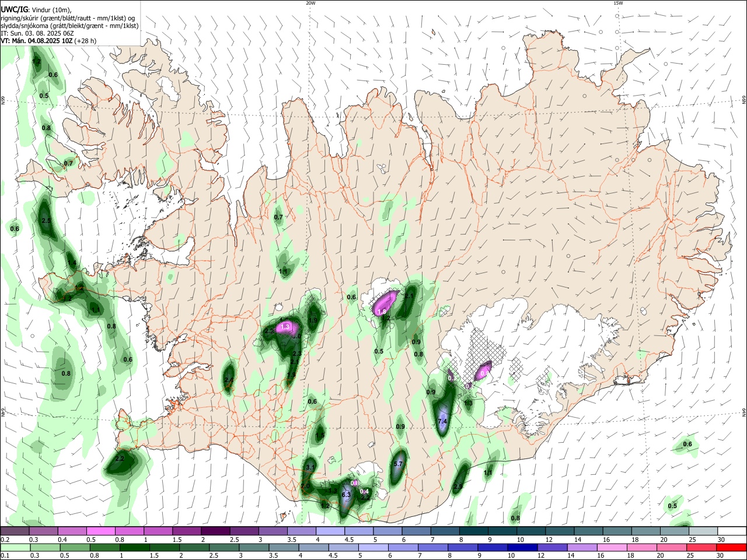Click the 2.9 precipitation value on the map
Viewport: 747px width, 560px height.
pyautogui.click(x=458, y=487)
